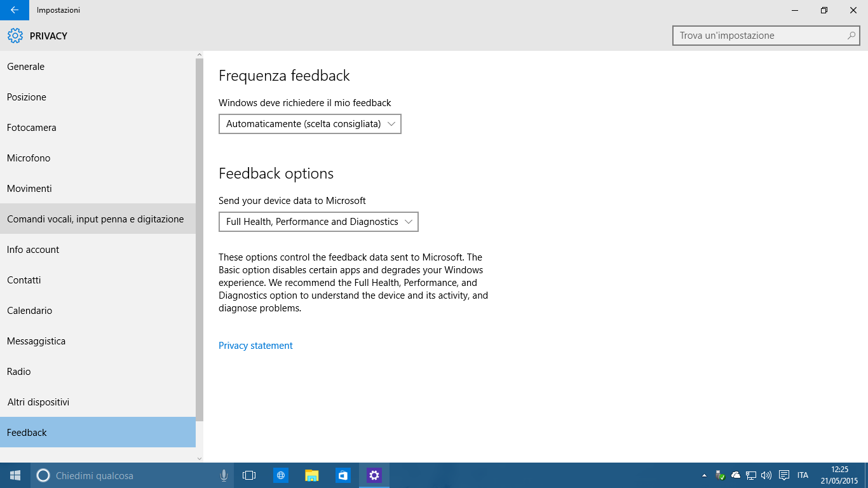Click the Feedback options heading
The height and width of the screenshot is (488, 868).
276,173
